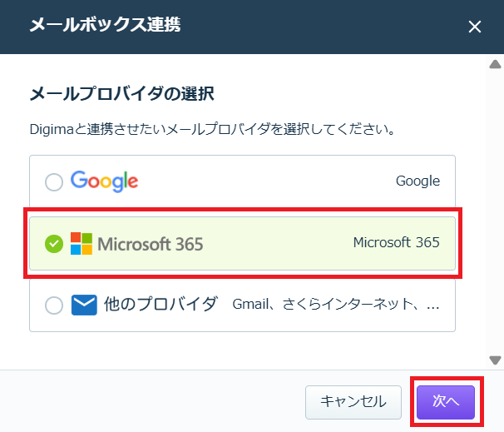Close the メールボックス連携 dialog with X
504x432 pixels.
click(x=474, y=27)
